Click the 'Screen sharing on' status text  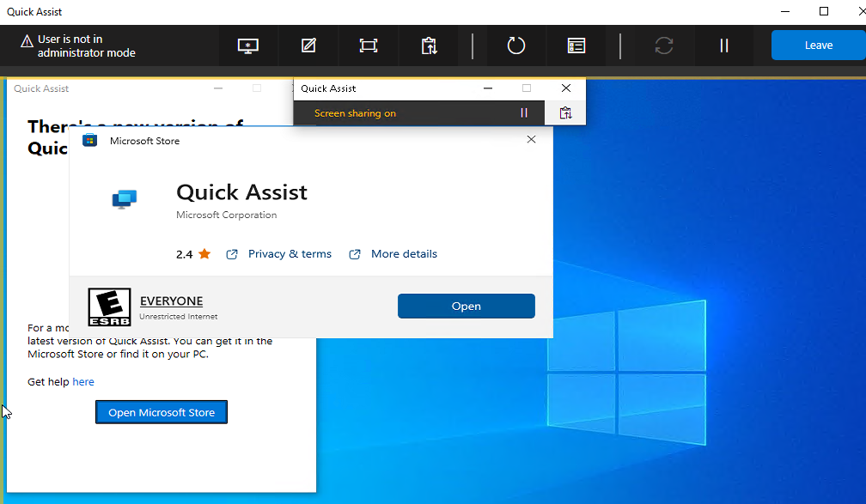(355, 113)
